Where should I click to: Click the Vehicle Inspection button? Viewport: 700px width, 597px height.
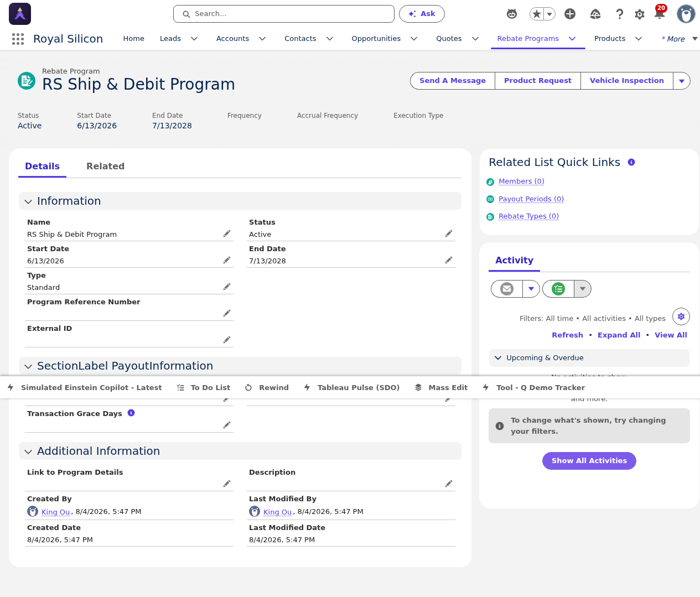click(627, 81)
